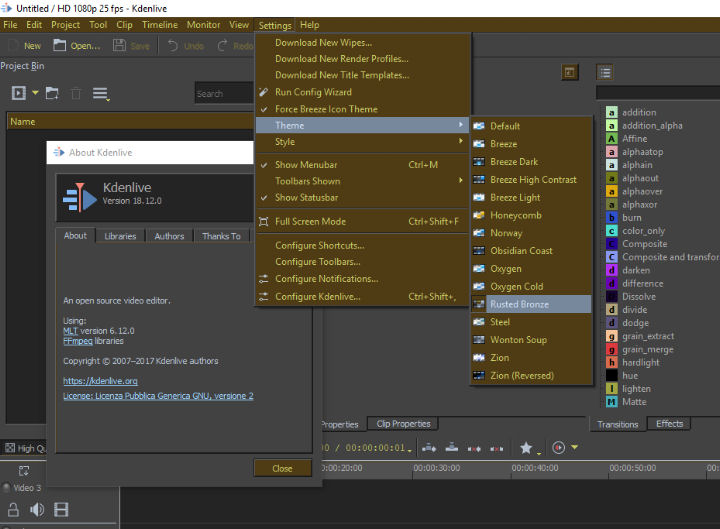Open the Add Clip dropdown arrow
Viewport: 720px width, 529px height.
[35, 93]
